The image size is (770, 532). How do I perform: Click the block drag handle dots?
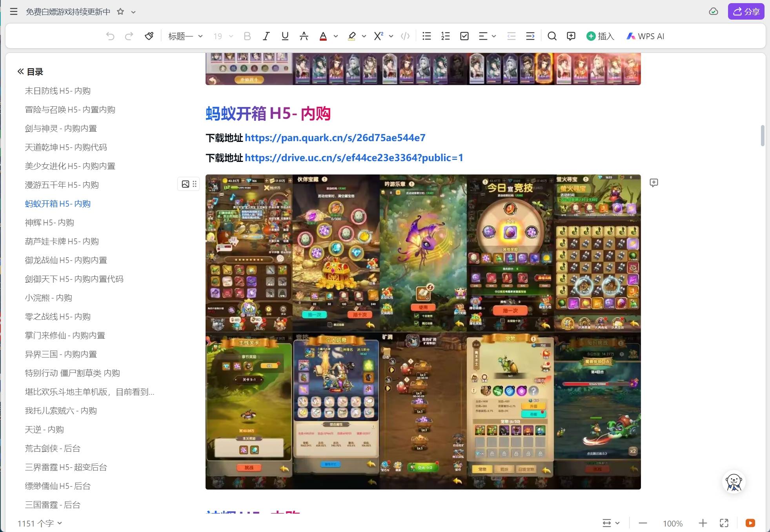click(x=195, y=184)
